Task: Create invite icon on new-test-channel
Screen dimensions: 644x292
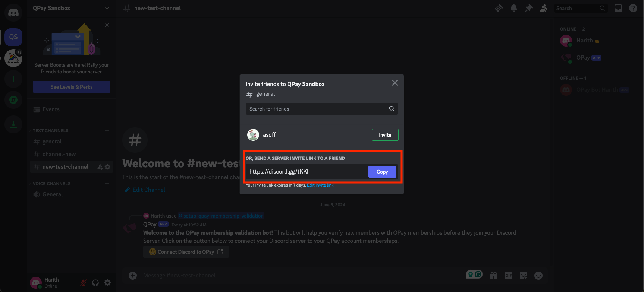Action: (x=100, y=167)
